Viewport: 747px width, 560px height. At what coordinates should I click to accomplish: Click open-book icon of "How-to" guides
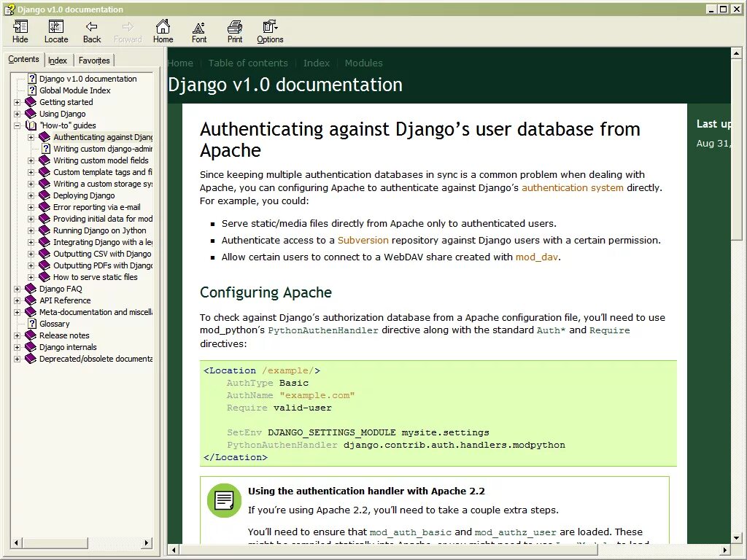[x=31, y=125]
